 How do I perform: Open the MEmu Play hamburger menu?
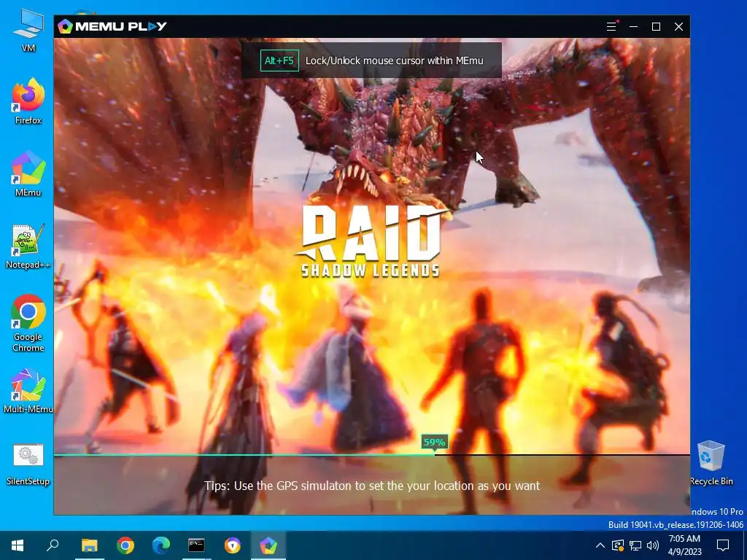(611, 27)
